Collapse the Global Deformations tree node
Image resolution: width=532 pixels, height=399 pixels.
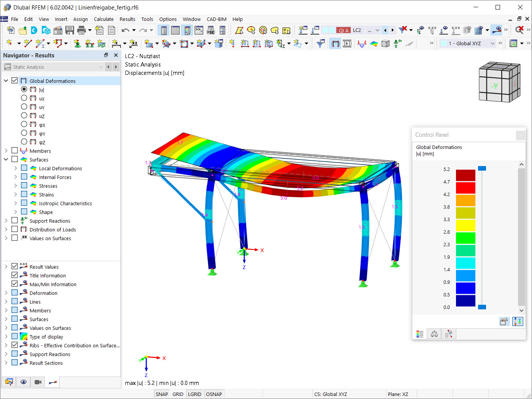click(6, 81)
